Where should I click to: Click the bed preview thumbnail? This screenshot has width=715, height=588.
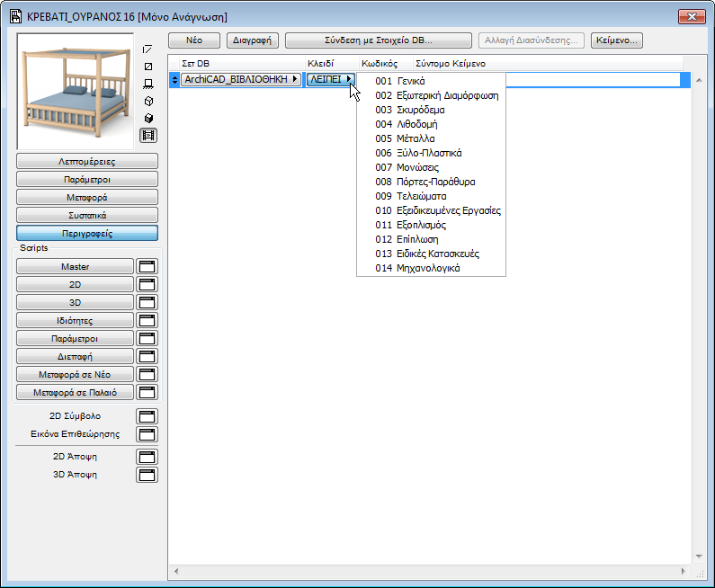(76, 91)
